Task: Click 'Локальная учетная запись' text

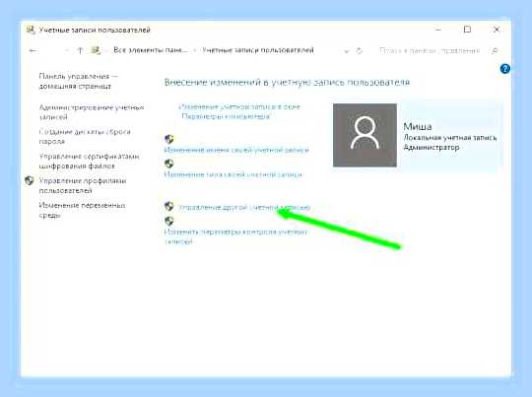Action: point(450,138)
